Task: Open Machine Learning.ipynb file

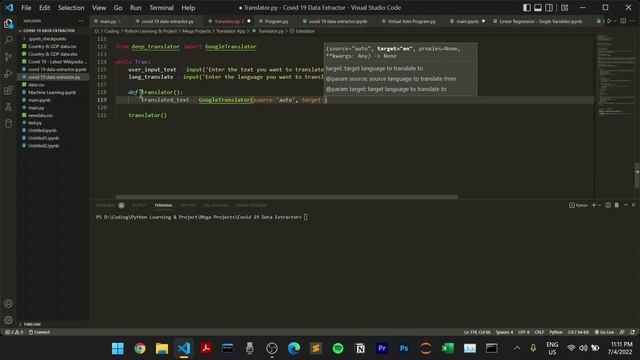Action: (x=52, y=93)
